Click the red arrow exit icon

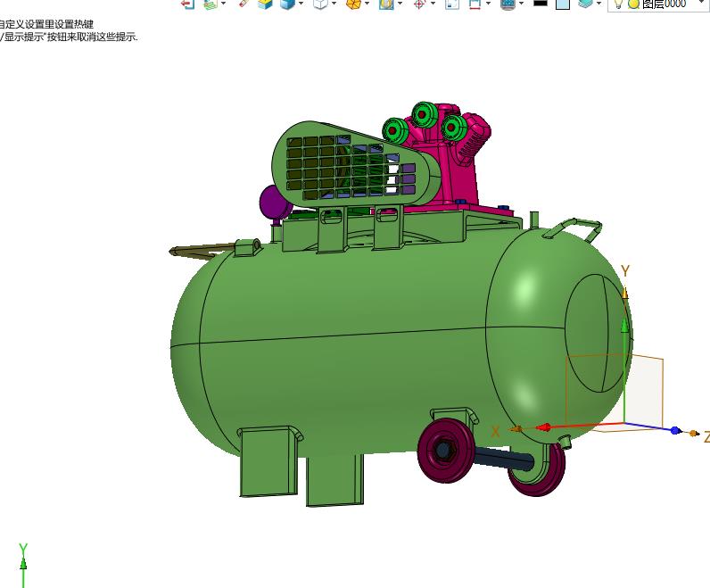[187, 4]
